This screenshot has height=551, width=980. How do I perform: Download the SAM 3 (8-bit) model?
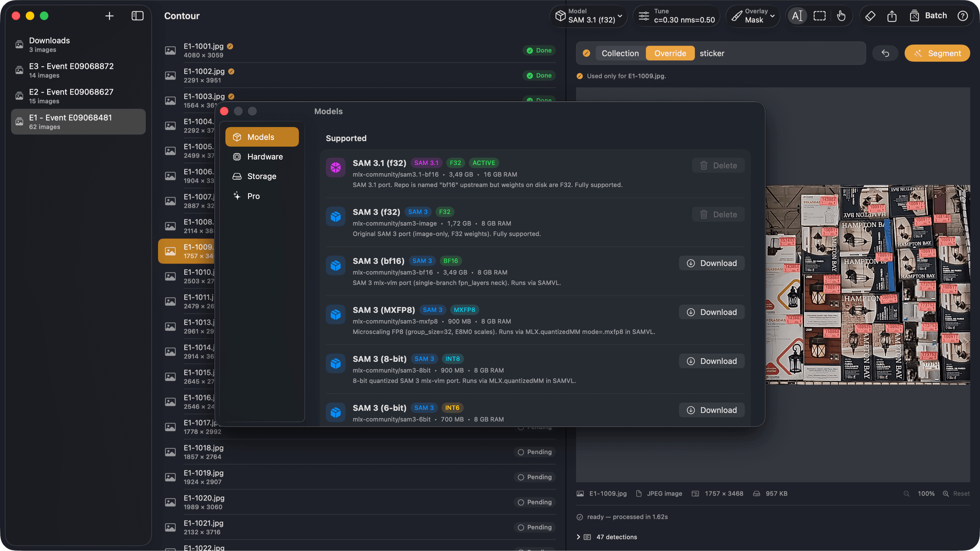[711, 361]
